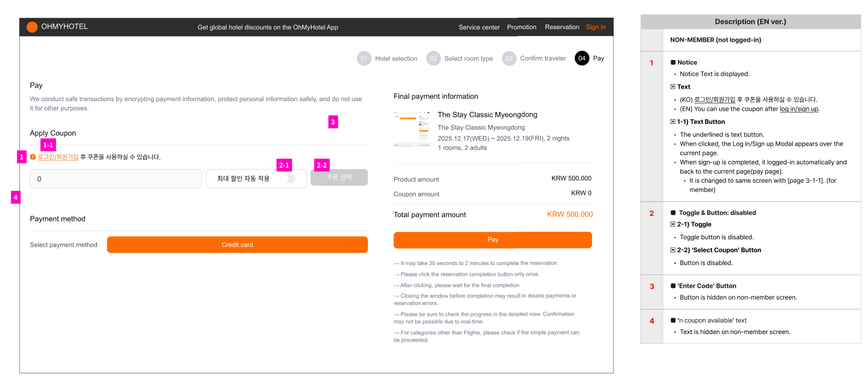This screenshot has width=868, height=382.
Task: Click The Stay Classic Myeongdong thumbnail
Action: tap(411, 129)
